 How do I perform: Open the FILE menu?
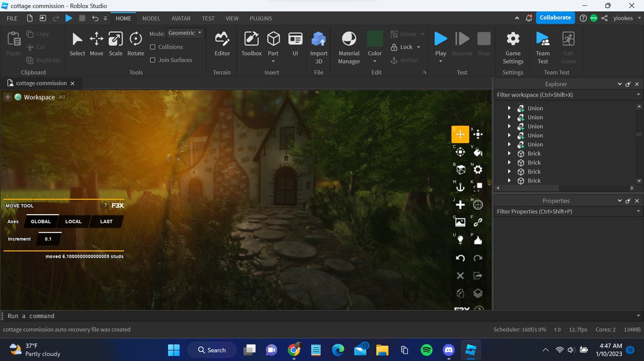point(12,18)
